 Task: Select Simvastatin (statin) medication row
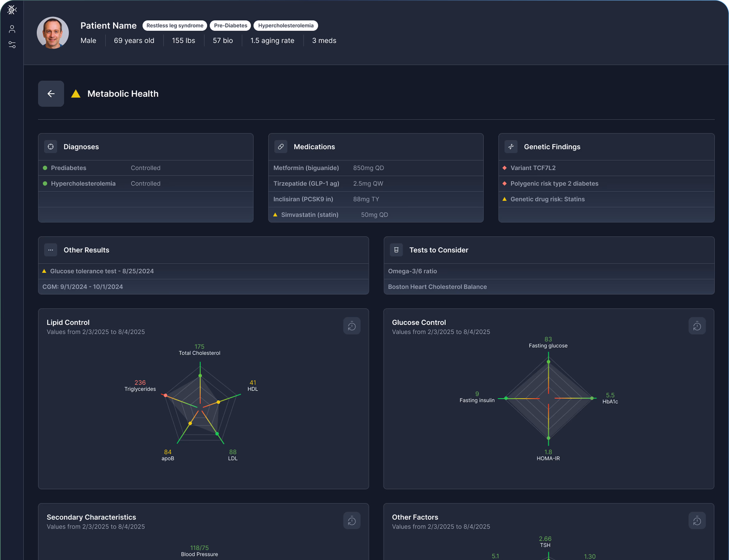tap(310, 215)
